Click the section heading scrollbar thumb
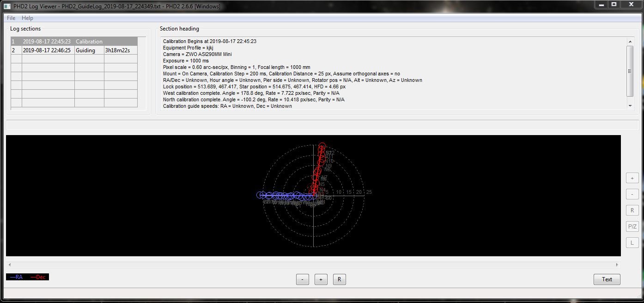Viewport: 644px width, 303px height. click(x=630, y=71)
